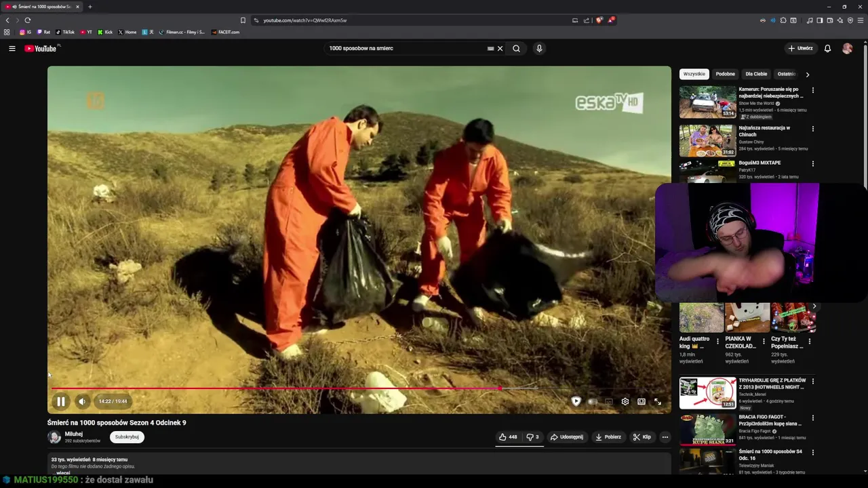The width and height of the screenshot is (868, 488).
Task: Clear the search query with the X icon
Action: [x=500, y=48]
